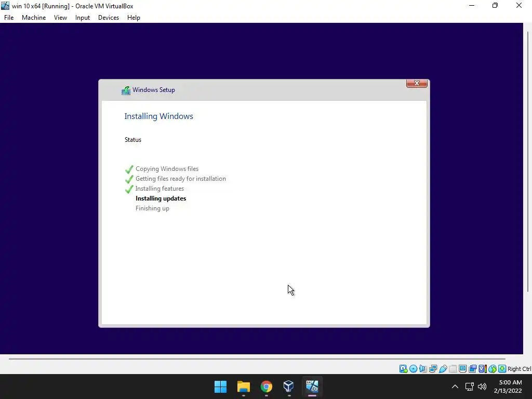Open the clock and date panel
The image size is (532, 399).
point(508,387)
